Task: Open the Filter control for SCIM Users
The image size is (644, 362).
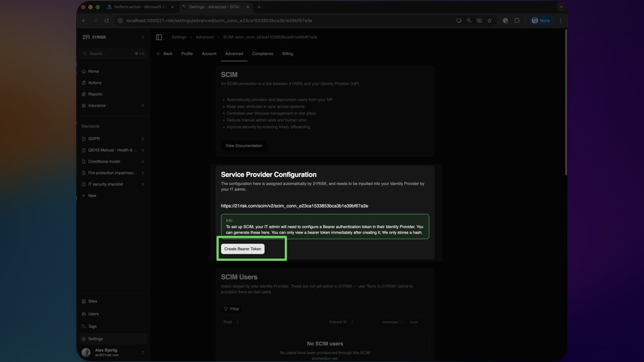Action: coord(231,309)
